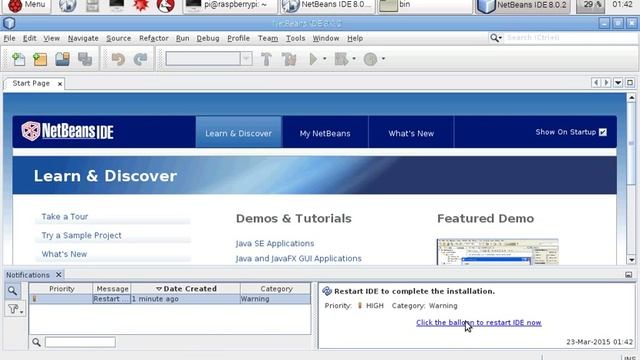Click the Notifications search magnifier icon
Viewport: 640px width, 360px height.
pyautogui.click(x=12, y=291)
